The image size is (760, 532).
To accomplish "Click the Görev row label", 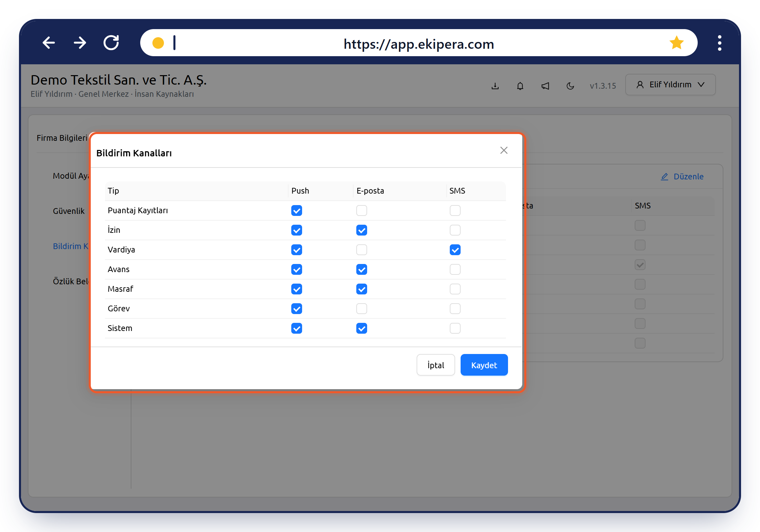I will [x=119, y=309].
